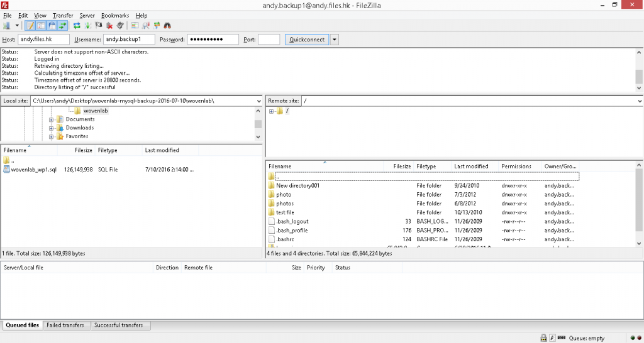Open the Help menu
Image resolution: width=644 pixels, height=343 pixels.
[142, 16]
